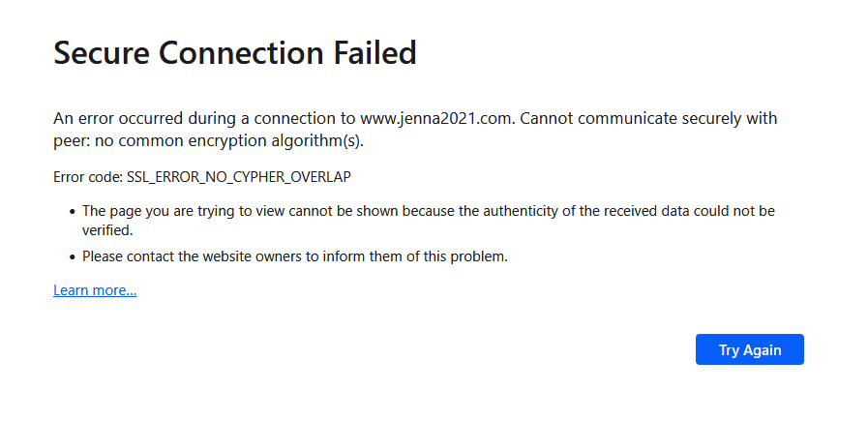Click the Secure Connection Failed heading
Screen dimensions: 868x421
click(234, 52)
